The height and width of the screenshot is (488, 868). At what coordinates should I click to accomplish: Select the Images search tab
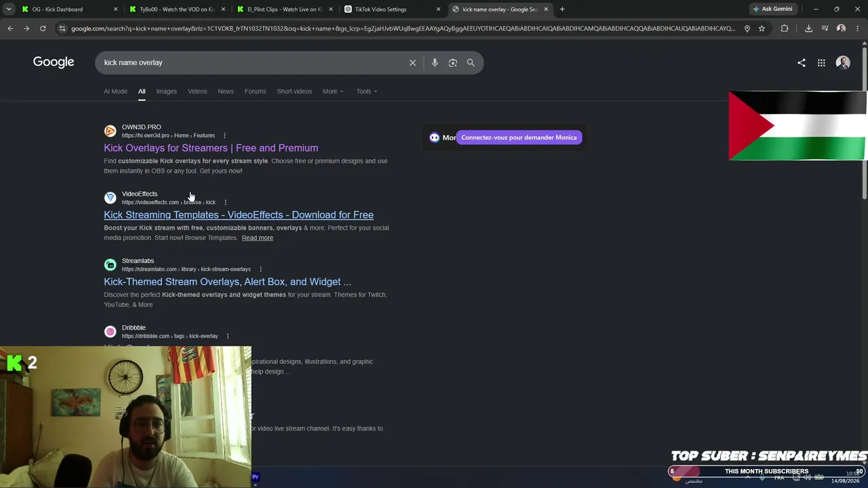coord(166,91)
